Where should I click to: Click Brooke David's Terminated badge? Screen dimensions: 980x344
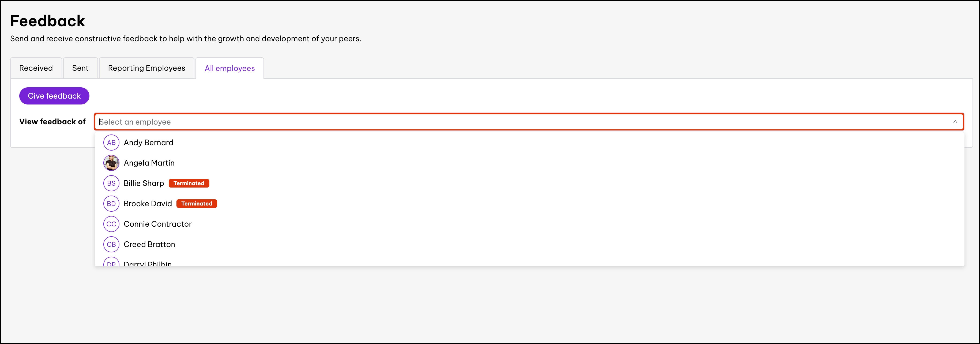tap(197, 204)
